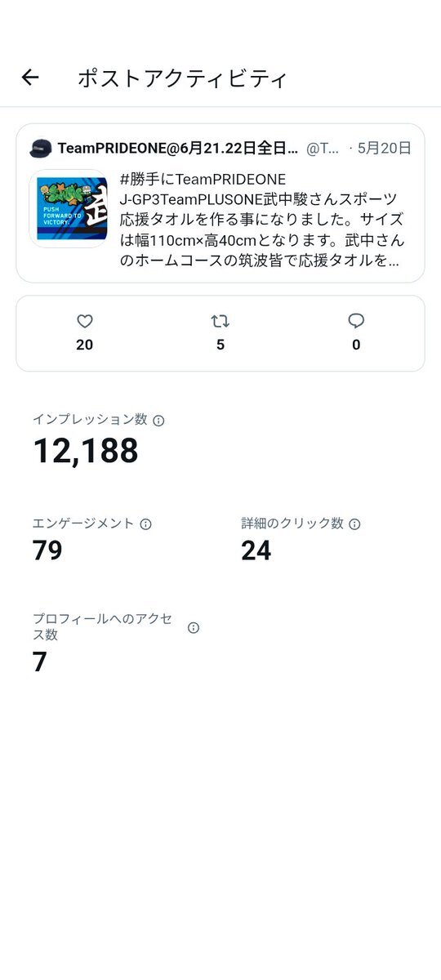The height and width of the screenshot is (980, 441).
Task: Tap the detail clicks count 24
Action: (x=256, y=550)
